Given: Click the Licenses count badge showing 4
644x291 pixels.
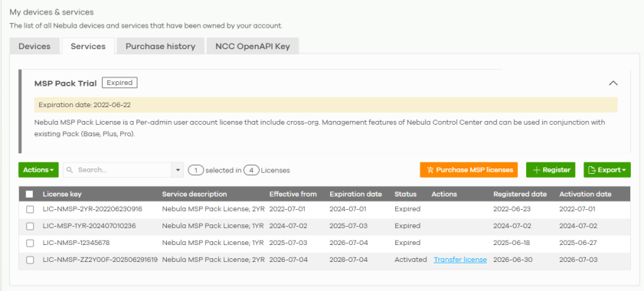Looking at the screenshot, I should (251, 170).
